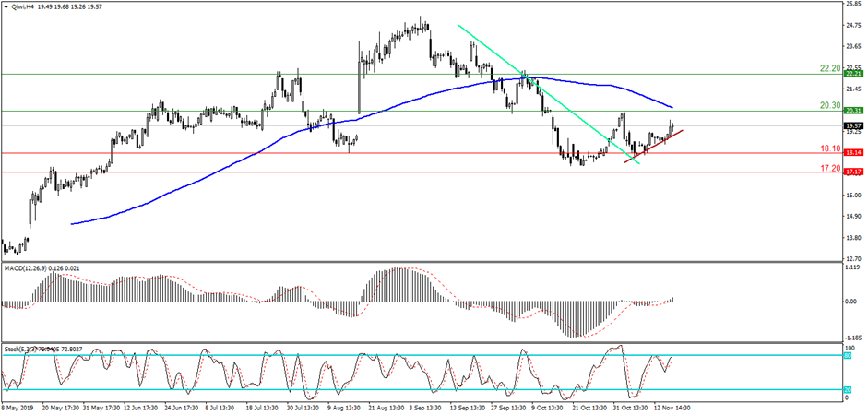
Task: Select the MACD(12,26,9) indicator label
Action: pos(30,268)
